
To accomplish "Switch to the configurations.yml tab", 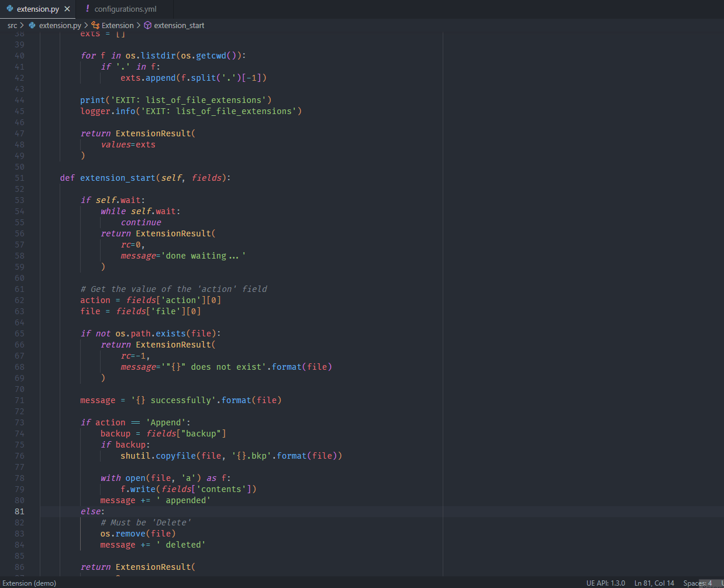I will [125, 9].
